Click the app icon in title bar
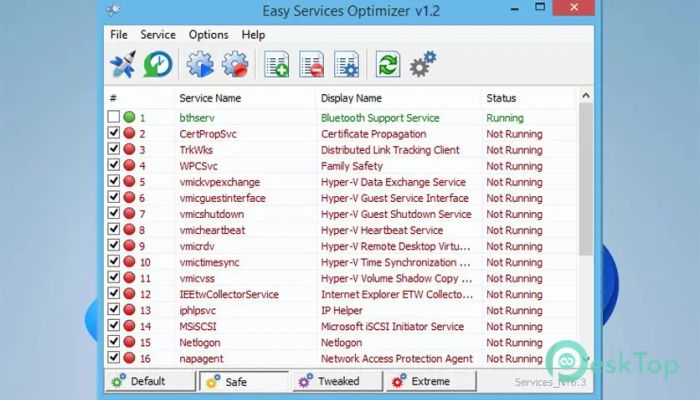700x400 pixels. [113, 9]
